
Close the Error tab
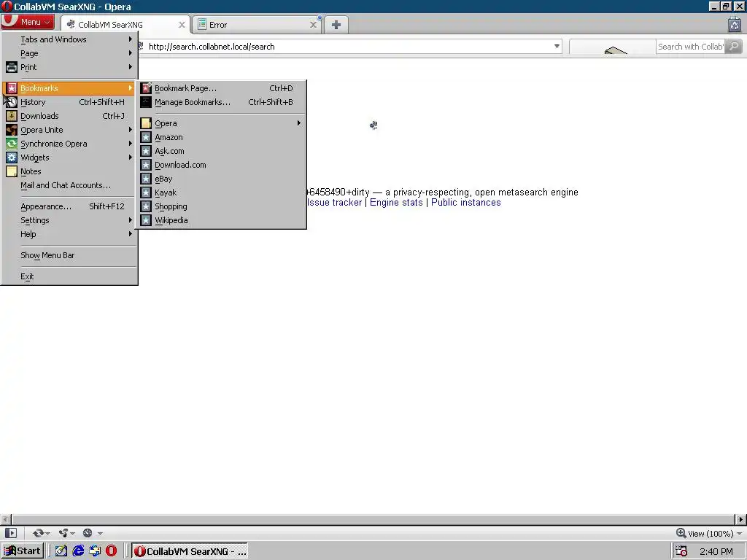click(313, 25)
